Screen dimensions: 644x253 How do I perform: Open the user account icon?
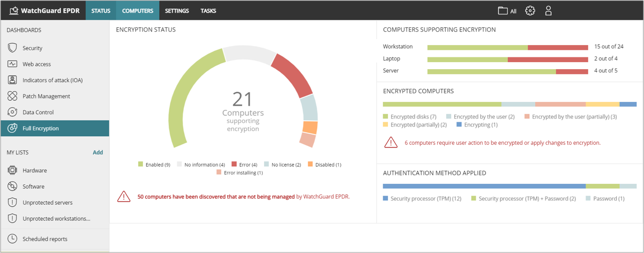click(548, 11)
